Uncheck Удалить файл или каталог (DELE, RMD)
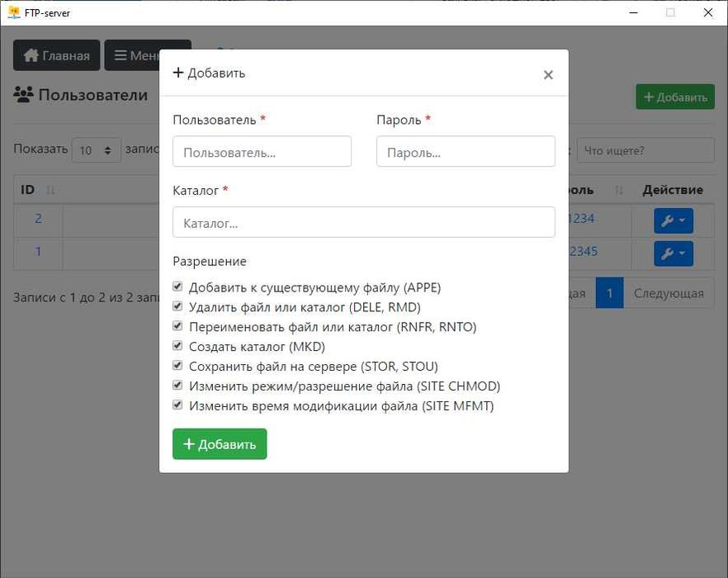728x578 pixels. 177,307
